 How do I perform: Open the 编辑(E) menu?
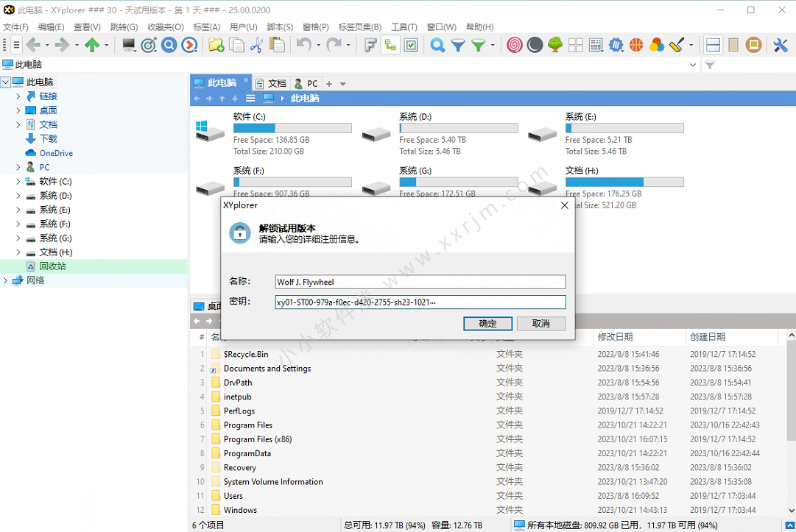[x=52, y=27]
